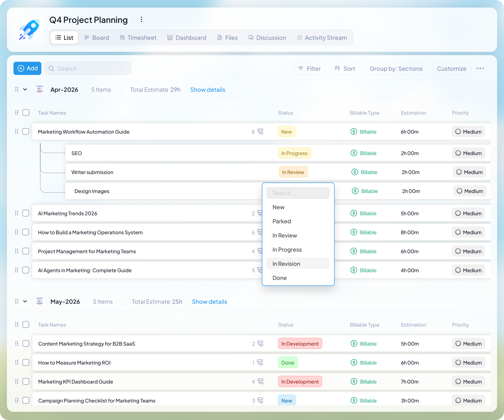Screen dimensions: 504x420
Task: Open the Sort button
Action: click(345, 69)
